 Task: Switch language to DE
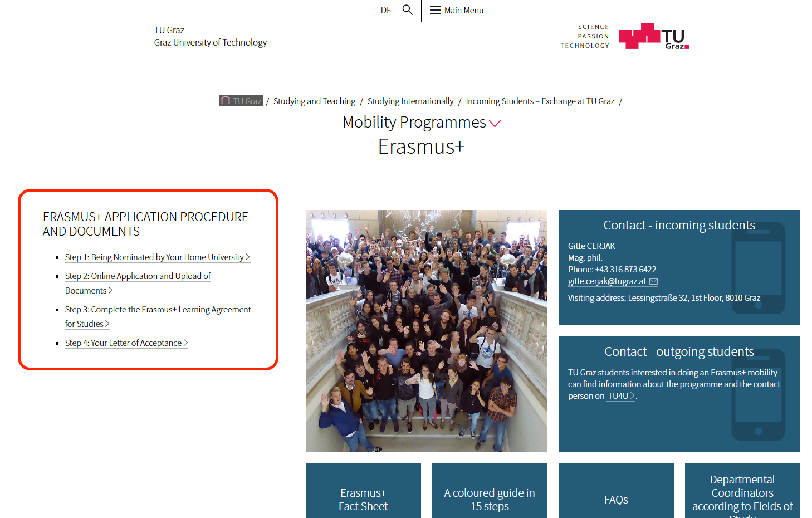(386, 10)
